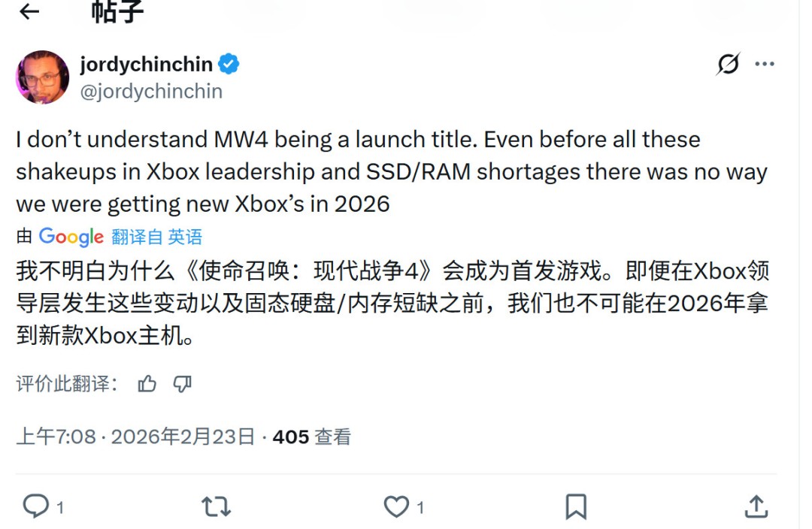Open the more options menu on the tweet
Screen dimensions: 812x529
point(765,64)
